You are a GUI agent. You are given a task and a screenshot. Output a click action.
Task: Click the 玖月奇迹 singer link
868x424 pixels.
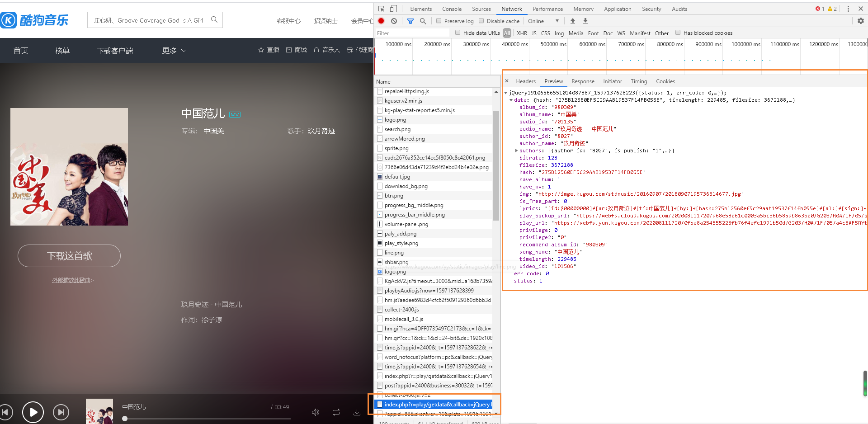point(321,131)
